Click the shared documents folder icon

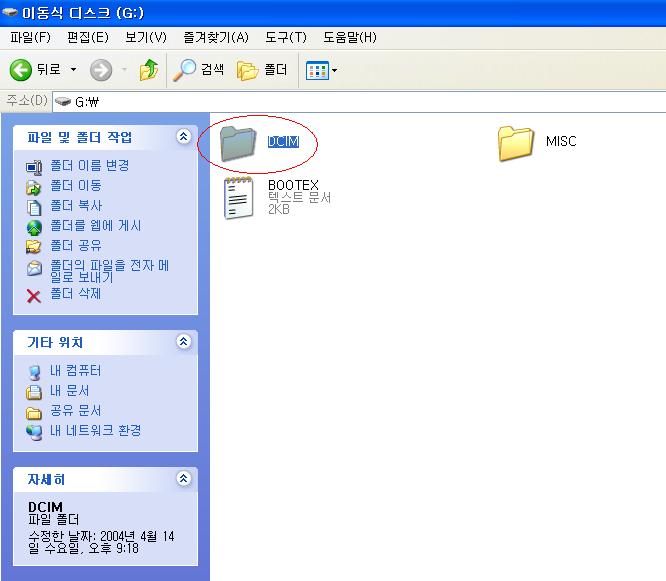pos(34,413)
